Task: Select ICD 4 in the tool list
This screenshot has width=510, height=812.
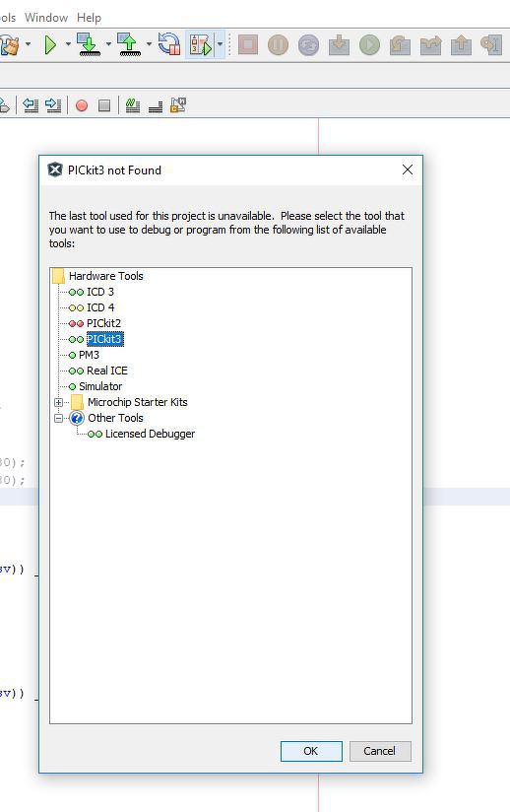Action: click(x=100, y=307)
